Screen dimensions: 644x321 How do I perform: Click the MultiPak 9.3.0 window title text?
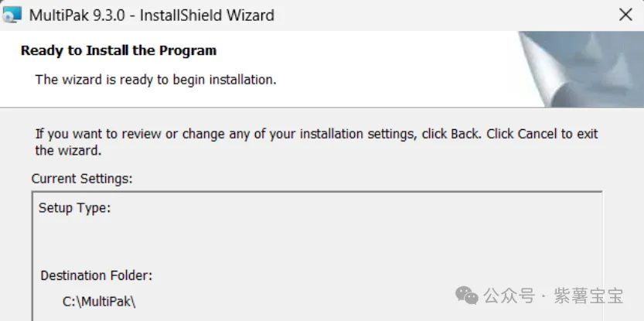tap(151, 15)
